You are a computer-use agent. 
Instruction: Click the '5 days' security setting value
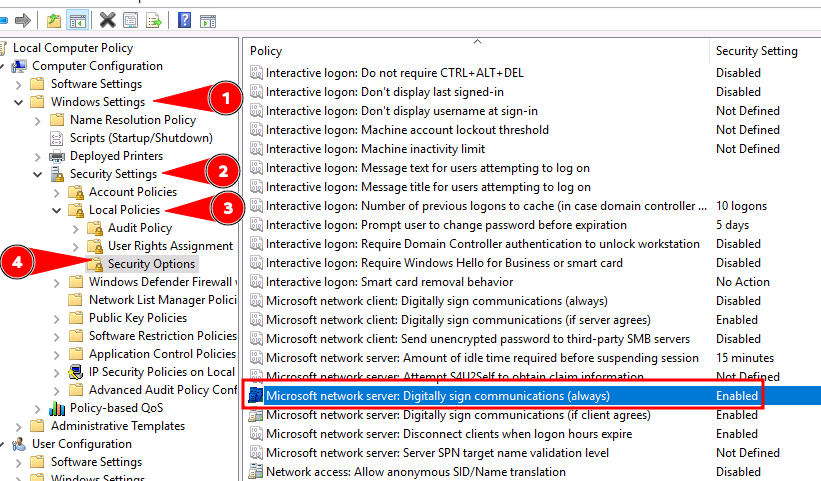tap(733, 225)
